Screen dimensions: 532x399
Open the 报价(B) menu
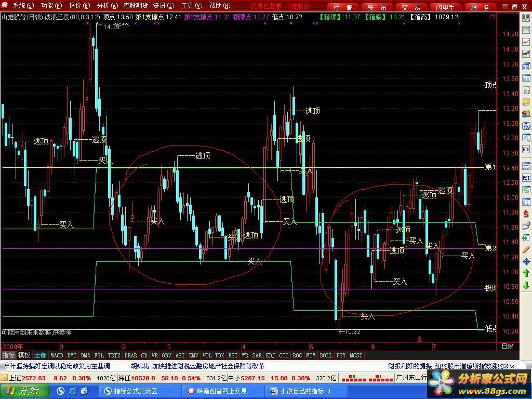[79, 5]
